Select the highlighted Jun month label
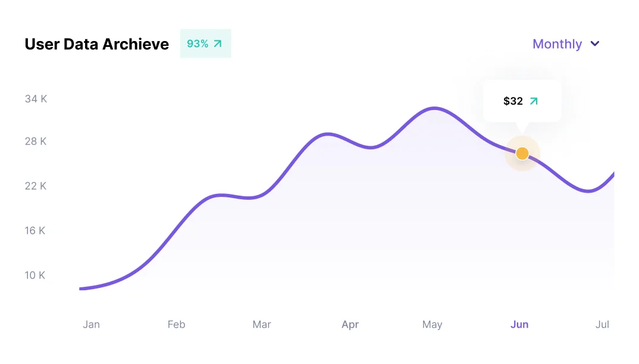Viewport: 639px width, 364px height. (x=519, y=324)
